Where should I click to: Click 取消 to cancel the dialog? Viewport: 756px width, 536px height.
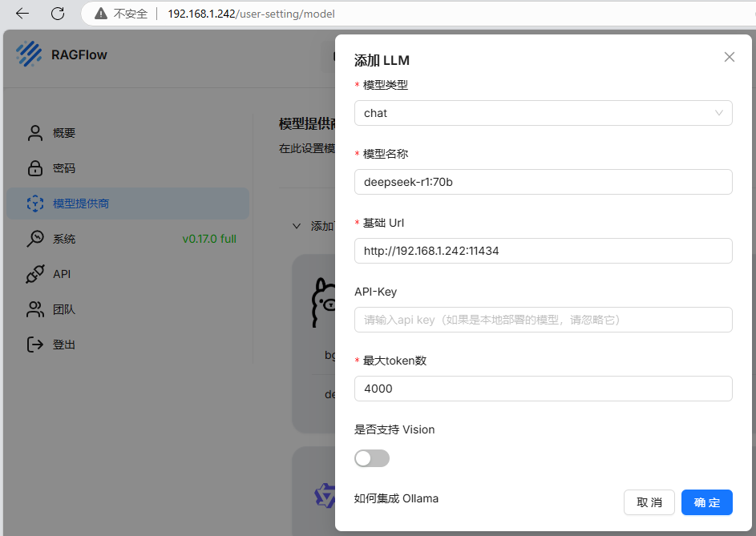point(649,502)
